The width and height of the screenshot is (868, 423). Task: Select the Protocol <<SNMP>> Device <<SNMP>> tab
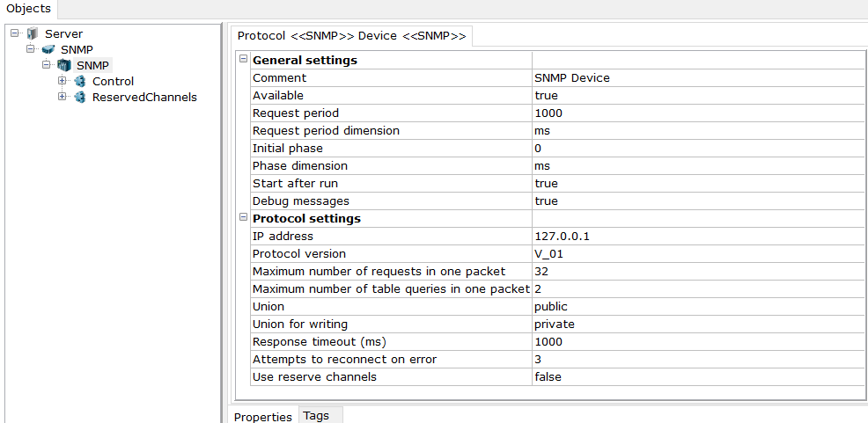[x=351, y=36]
